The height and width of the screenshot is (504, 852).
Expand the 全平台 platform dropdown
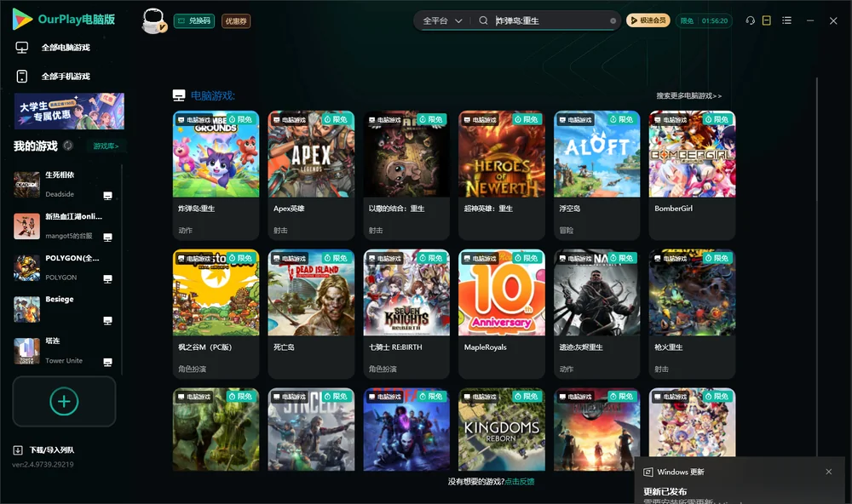click(x=442, y=20)
